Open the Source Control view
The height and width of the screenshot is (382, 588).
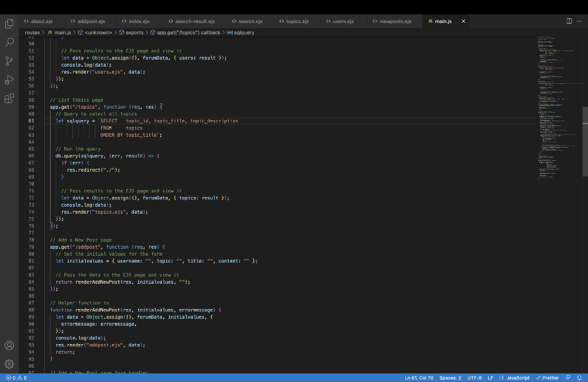(x=9, y=60)
